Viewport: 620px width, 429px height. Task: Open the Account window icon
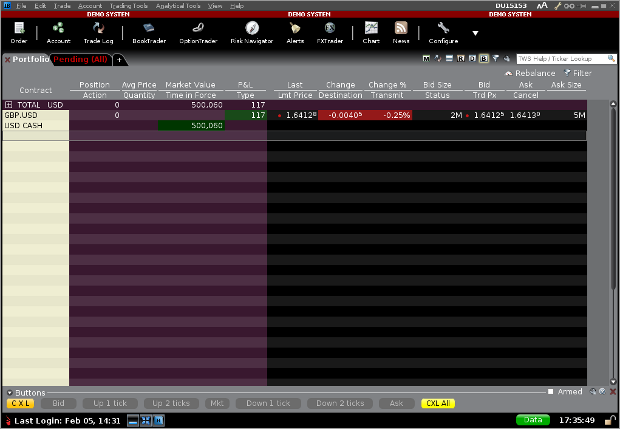59,32
